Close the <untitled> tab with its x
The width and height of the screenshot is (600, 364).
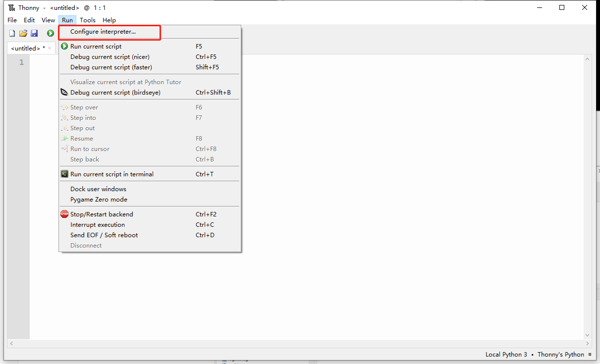[50, 48]
